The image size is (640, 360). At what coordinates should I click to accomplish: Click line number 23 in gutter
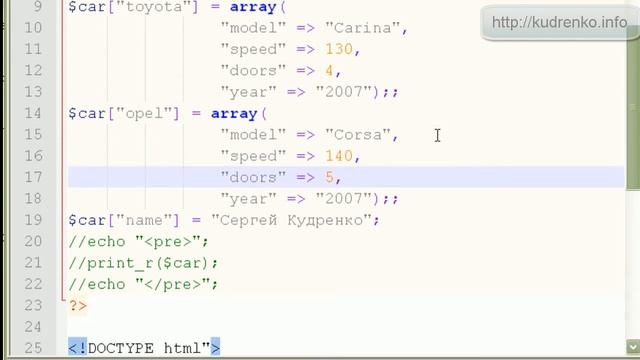pos(33,305)
